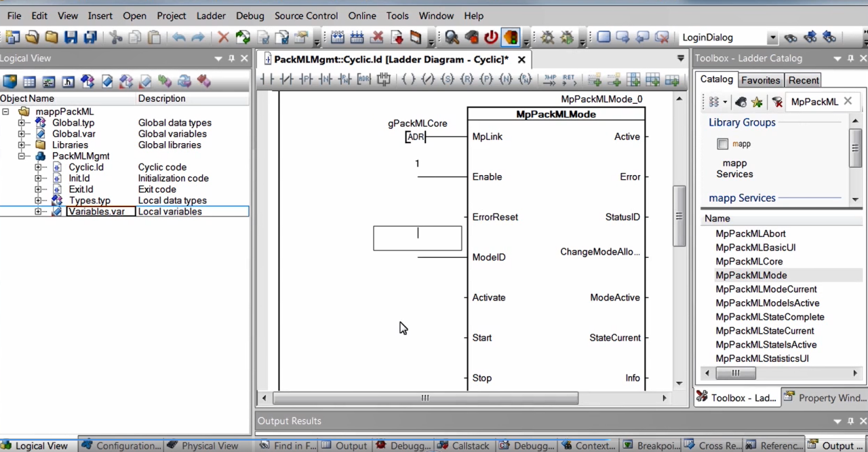
Task: Toggle the mapp Services library group checkbox
Action: click(x=722, y=144)
